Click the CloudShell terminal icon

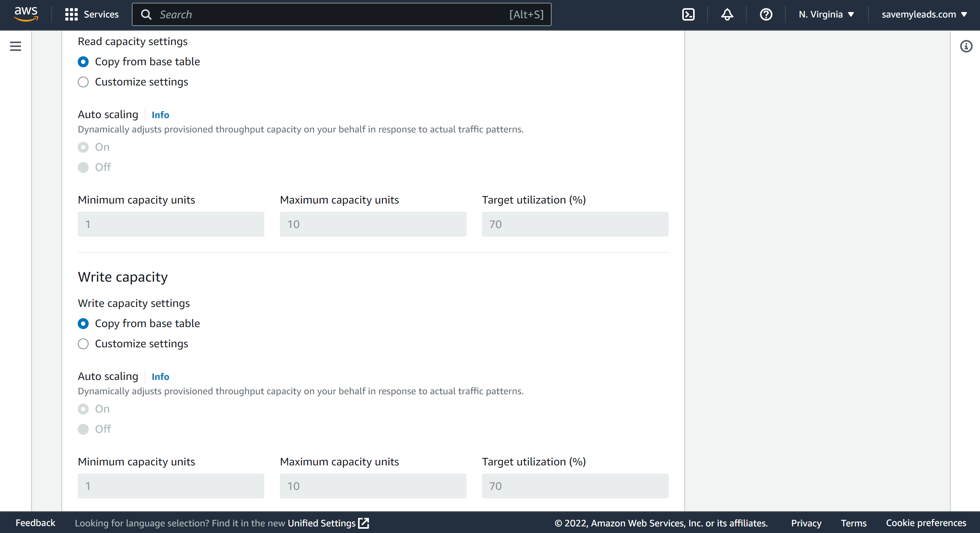[x=688, y=14]
